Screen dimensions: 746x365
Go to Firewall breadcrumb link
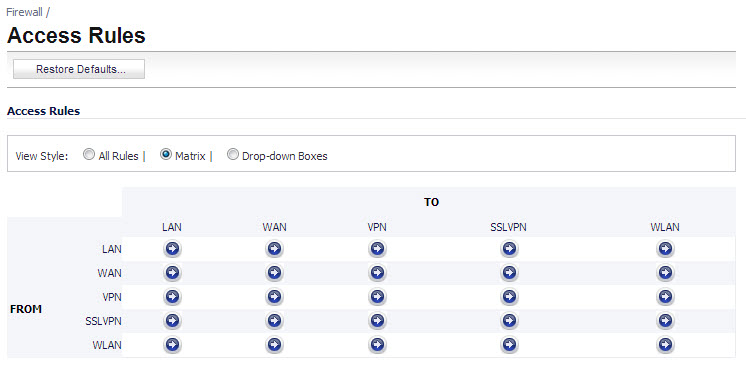(25, 12)
